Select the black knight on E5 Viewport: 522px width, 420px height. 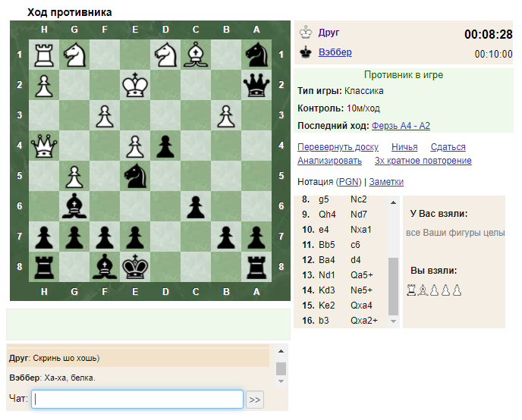click(x=135, y=175)
